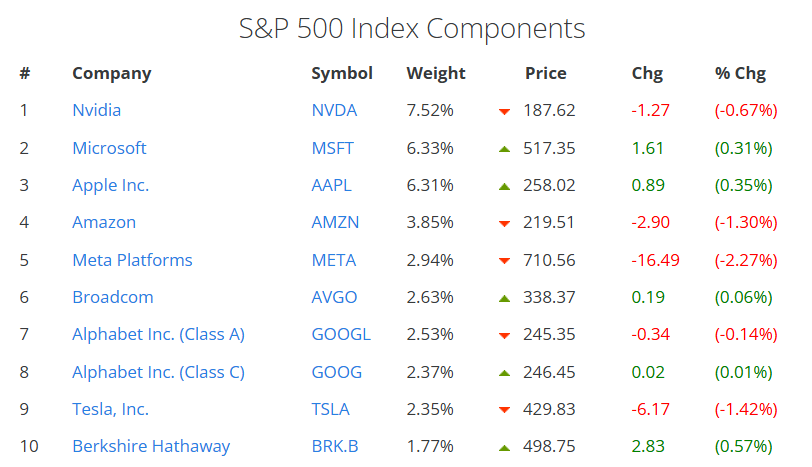
Task: Click the TSLA ticker symbol link
Action: (331, 410)
